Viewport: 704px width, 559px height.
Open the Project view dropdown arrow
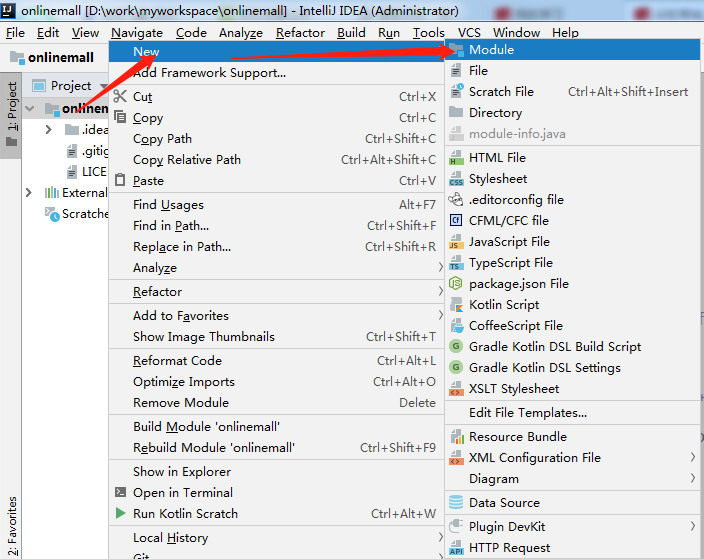[x=104, y=86]
